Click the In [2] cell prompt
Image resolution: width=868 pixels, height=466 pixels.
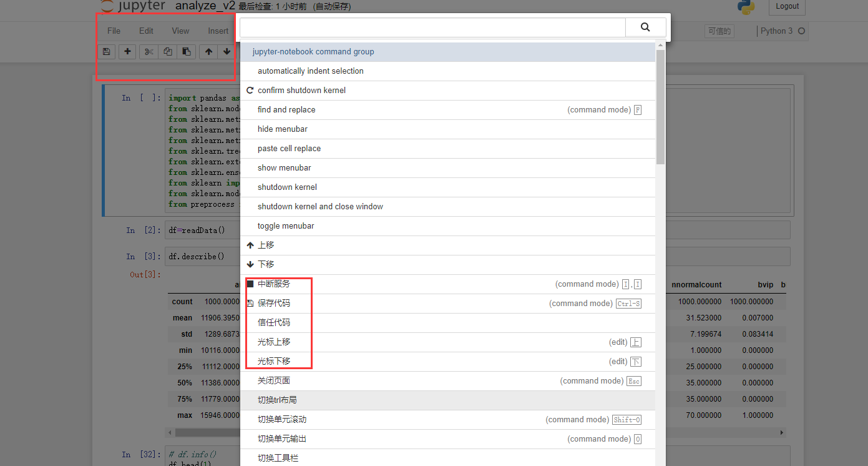pyautogui.click(x=144, y=231)
